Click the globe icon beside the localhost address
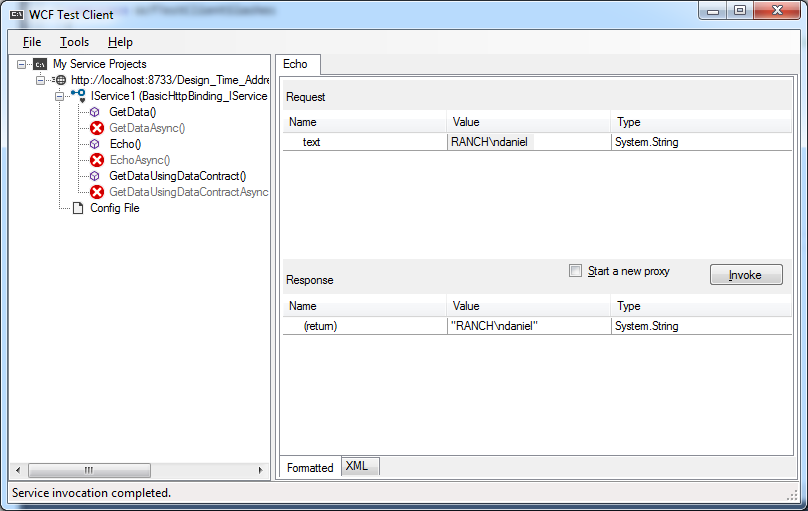This screenshot has height=511, width=808. (60, 80)
